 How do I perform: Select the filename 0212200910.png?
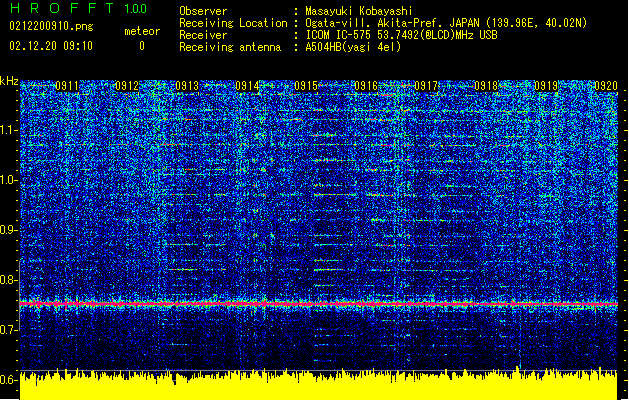click(x=51, y=26)
